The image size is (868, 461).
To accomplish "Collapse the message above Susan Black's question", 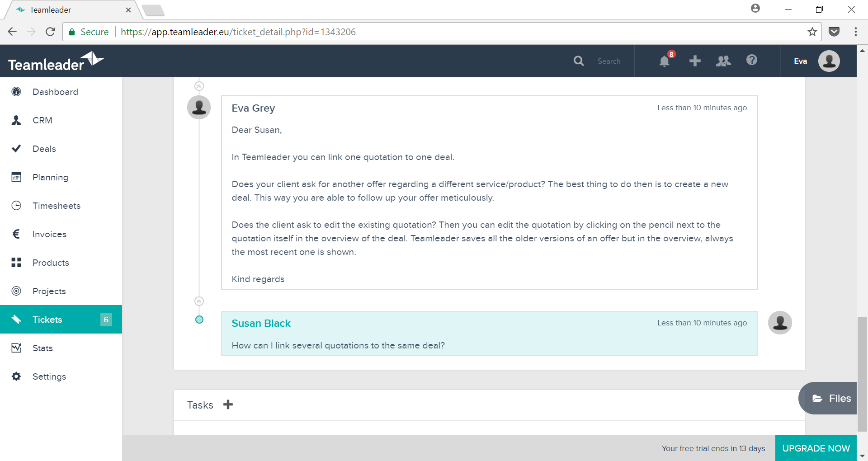I will [199, 301].
